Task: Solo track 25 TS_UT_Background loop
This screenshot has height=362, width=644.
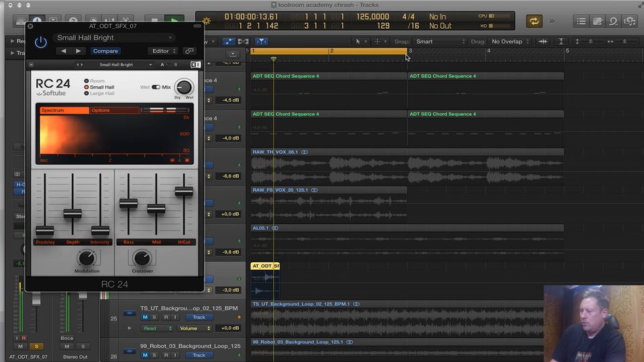Action: point(154,317)
